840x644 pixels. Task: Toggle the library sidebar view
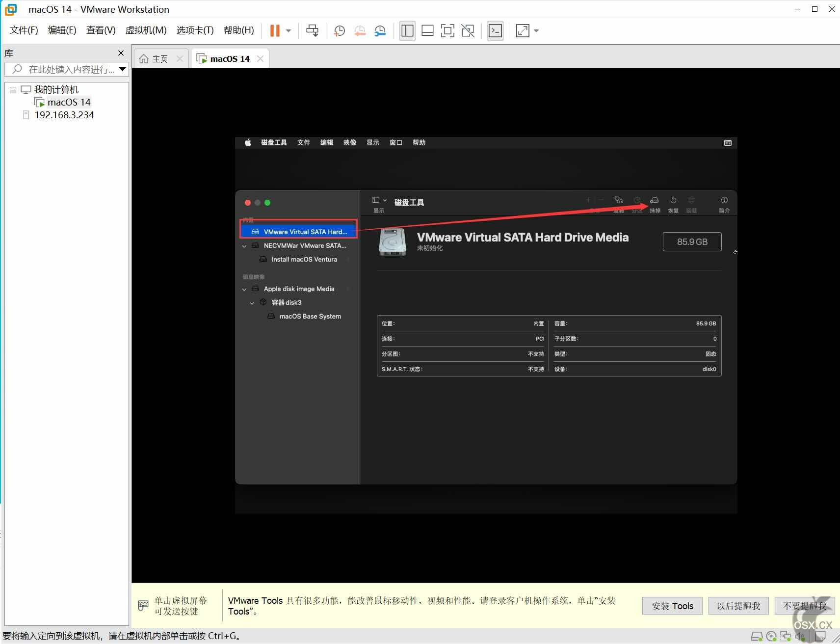[407, 31]
